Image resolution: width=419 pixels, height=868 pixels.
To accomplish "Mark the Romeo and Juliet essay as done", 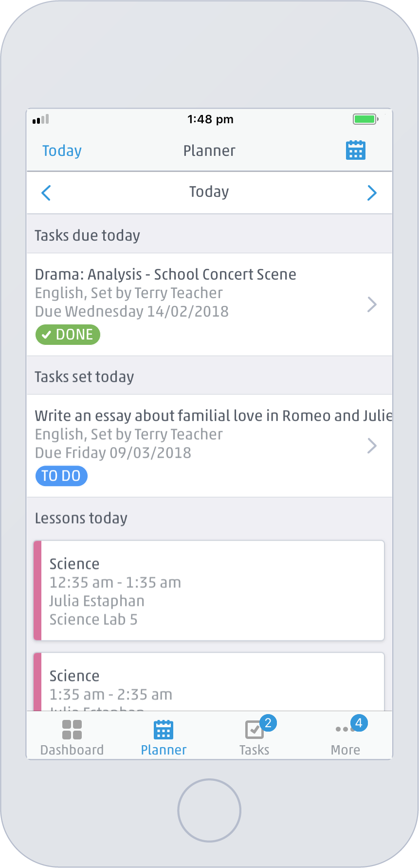I will (x=61, y=476).
